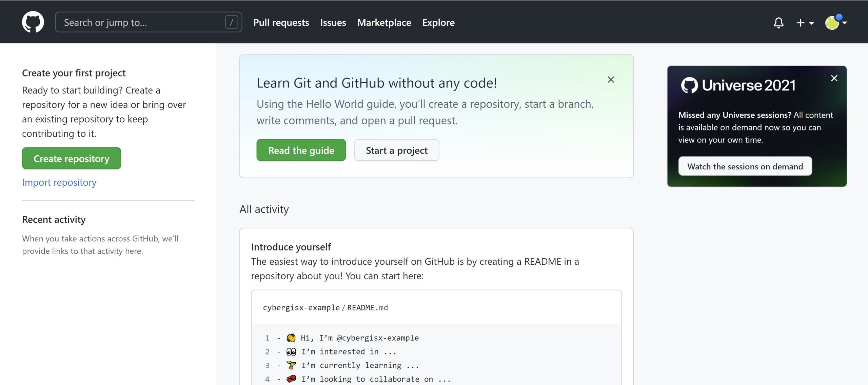Click the 'I'm currently learning ...' line
868x385 pixels.
(x=360, y=365)
